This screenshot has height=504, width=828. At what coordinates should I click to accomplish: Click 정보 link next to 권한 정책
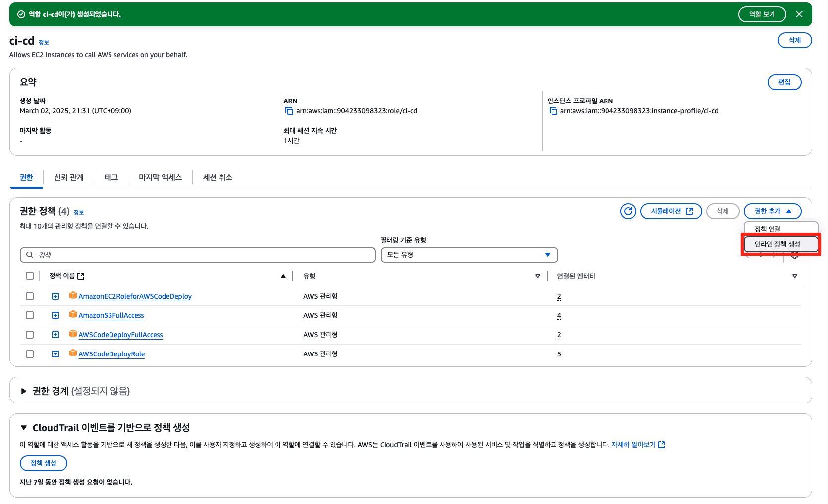point(79,213)
